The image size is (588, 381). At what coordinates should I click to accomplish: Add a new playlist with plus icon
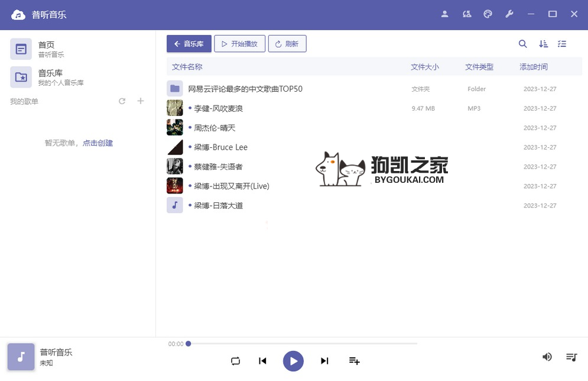[141, 101]
